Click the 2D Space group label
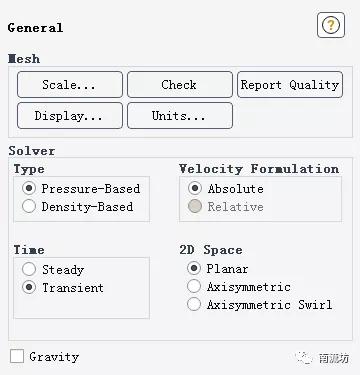Viewport: 360px width, 375px height. (211, 250)
